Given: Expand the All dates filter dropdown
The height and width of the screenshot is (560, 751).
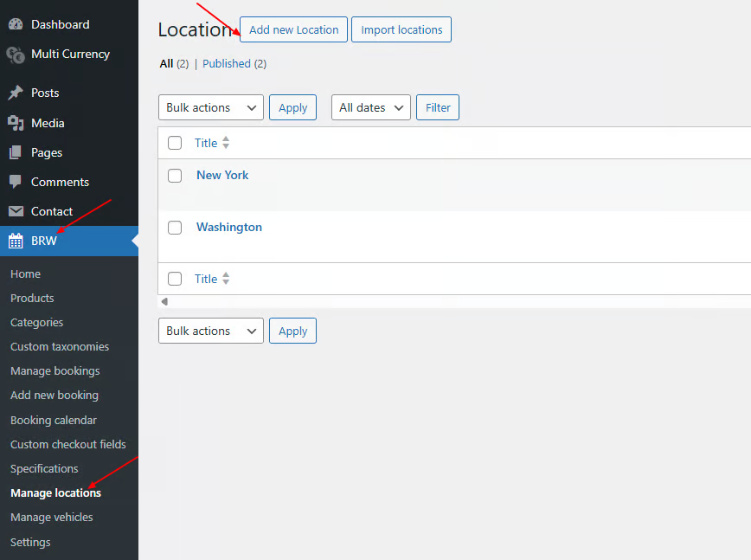Looking at the screenshot, I should [x=370, y=107].
